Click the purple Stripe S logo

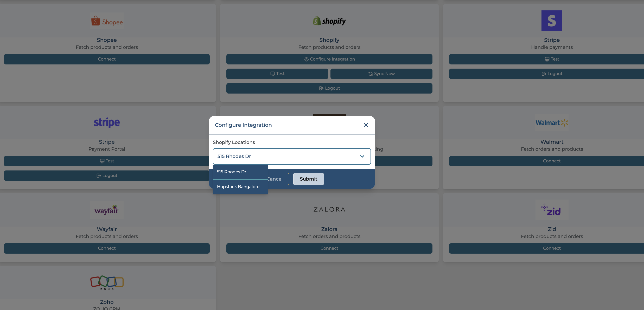click(x=552, y=21)
